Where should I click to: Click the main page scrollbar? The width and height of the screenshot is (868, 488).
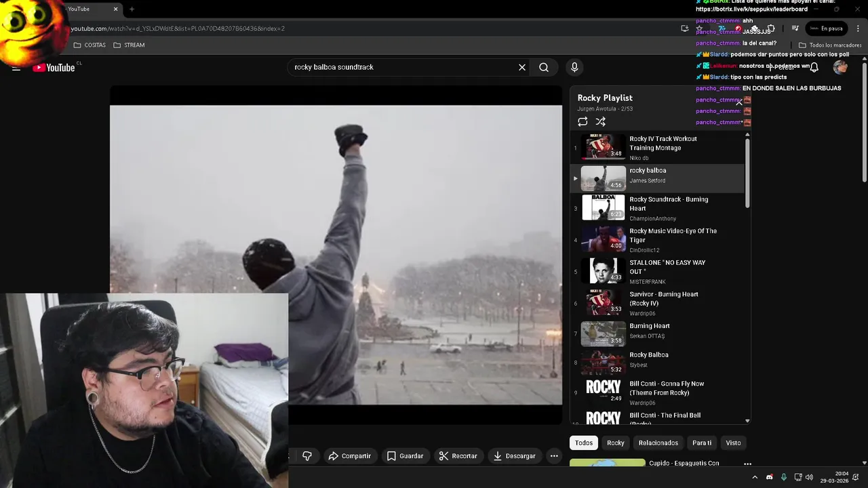tap(865, 122)
